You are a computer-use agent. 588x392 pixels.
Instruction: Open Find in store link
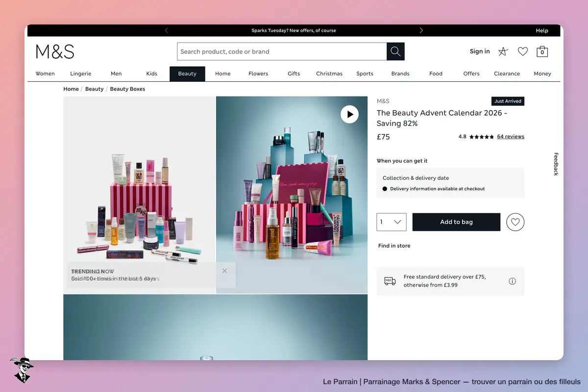tap(394, 245)
